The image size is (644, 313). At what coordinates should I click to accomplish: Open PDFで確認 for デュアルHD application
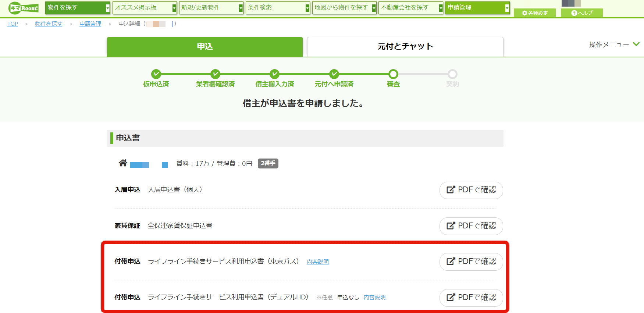[x=471, y=298]
